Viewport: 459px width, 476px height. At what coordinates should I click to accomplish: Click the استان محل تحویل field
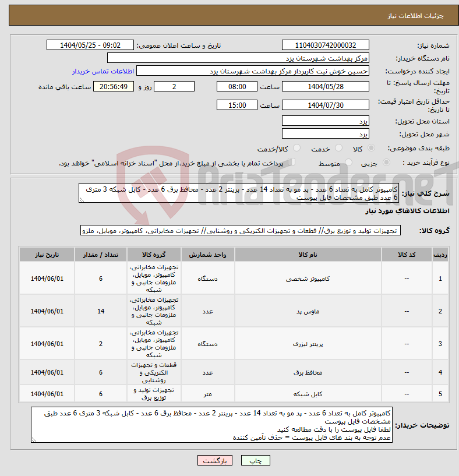point(326,121)
